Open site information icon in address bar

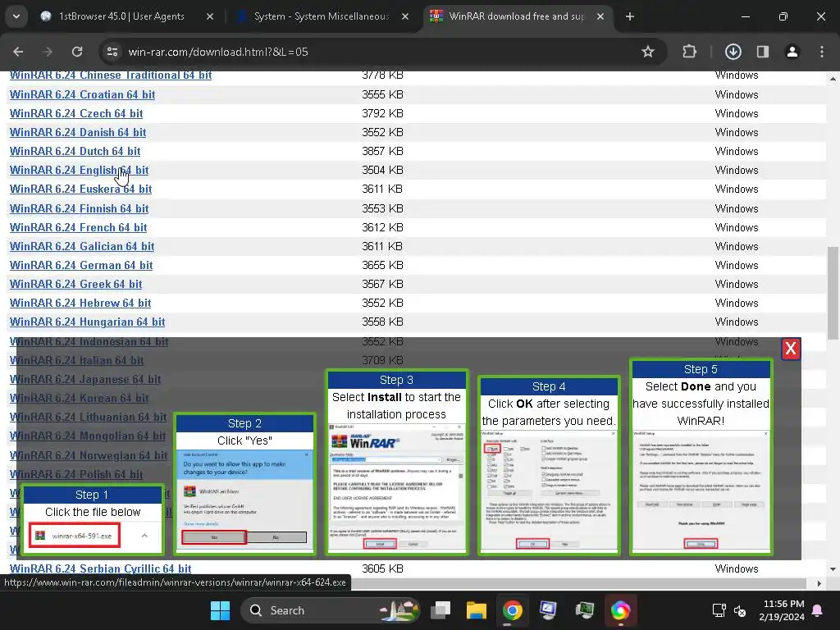[x=112, y=52]
